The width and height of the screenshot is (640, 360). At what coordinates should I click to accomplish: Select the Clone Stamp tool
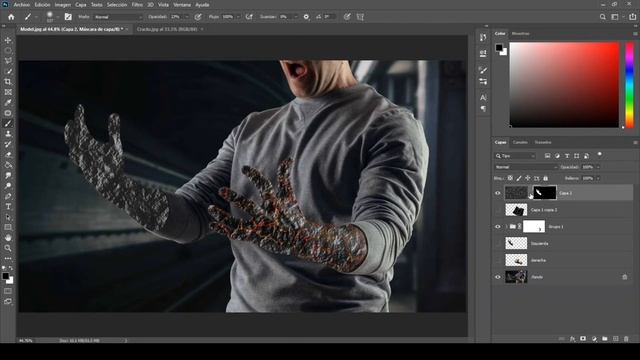8,134
